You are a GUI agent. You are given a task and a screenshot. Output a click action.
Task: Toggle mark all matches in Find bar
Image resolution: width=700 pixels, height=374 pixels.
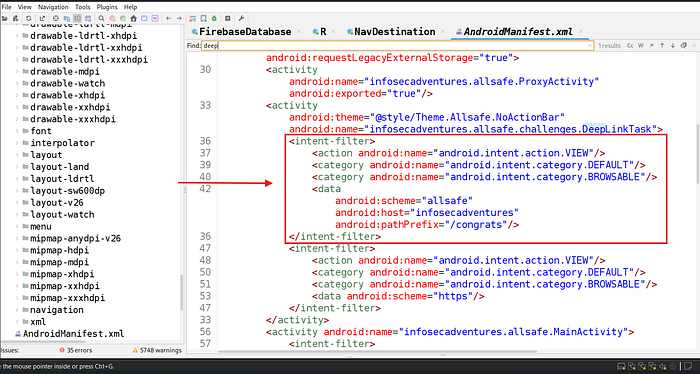pos(683,46)
